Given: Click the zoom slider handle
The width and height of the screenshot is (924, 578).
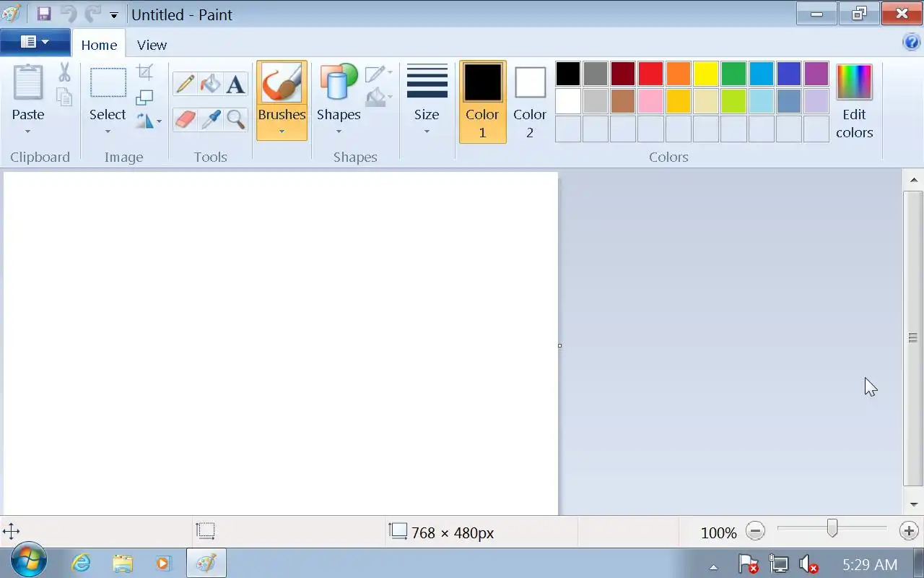Looking at the screenshot, I should [x=832, y=529].
